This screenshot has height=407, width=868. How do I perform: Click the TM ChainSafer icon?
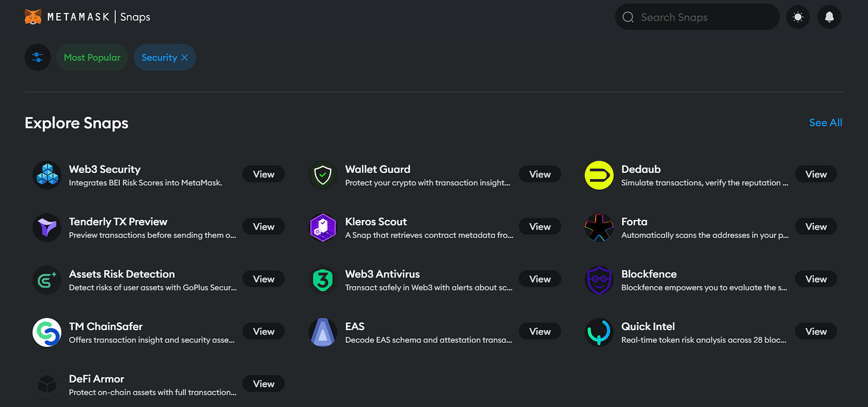point(47,332)
